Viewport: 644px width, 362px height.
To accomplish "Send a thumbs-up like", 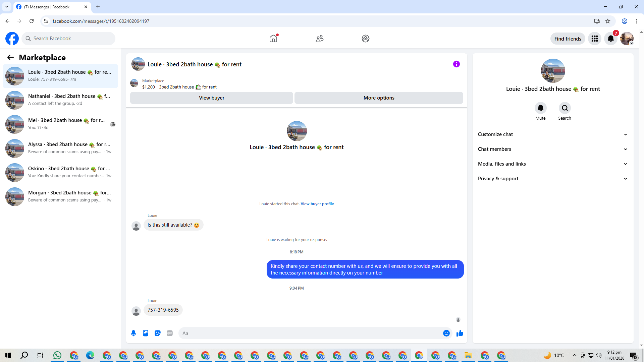I will [x=460, y=333].
